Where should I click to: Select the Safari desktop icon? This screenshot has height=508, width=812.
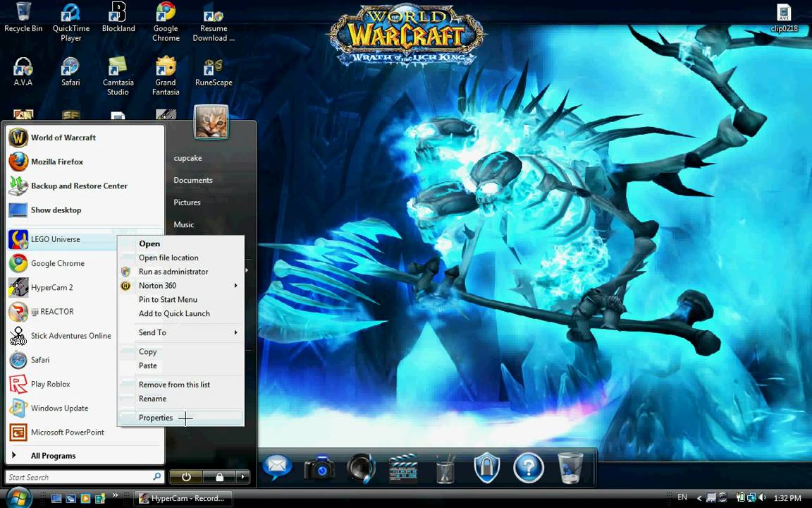[70, 71]
